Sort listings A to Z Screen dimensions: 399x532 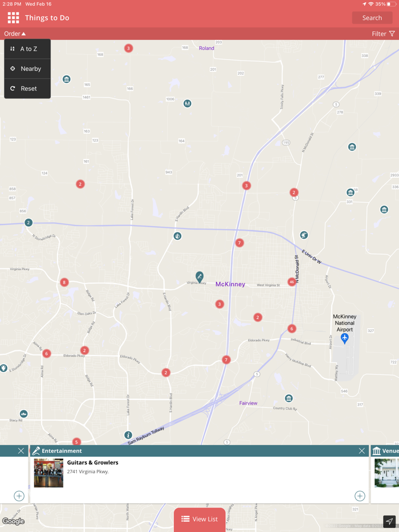[28, 49]
